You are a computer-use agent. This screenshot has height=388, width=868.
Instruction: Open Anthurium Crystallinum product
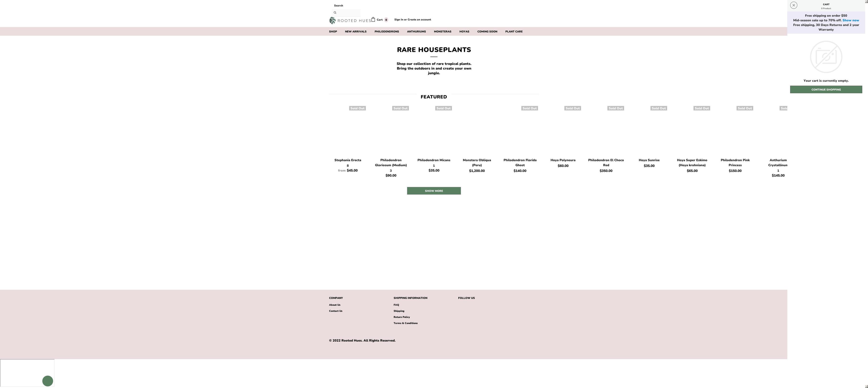pos(778,163)
